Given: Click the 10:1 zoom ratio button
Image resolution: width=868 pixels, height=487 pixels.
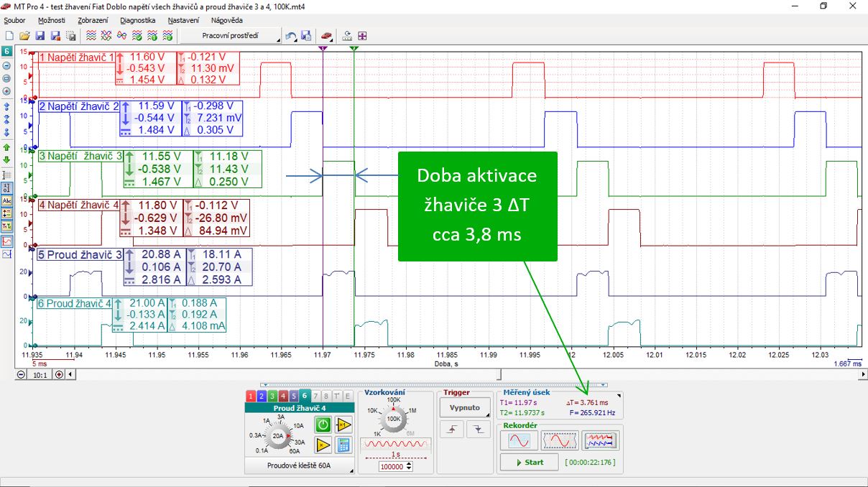Looking at the screenshot, I should (40, 375).
